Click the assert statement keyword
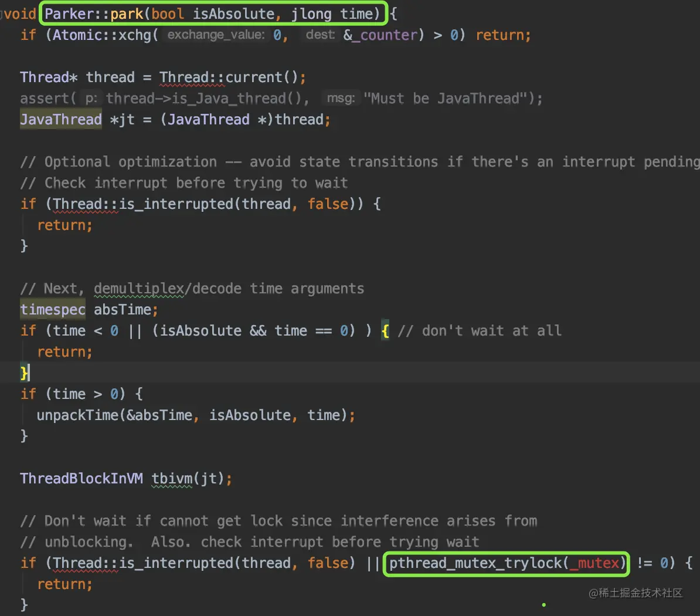Image resolution: width=700 pixels, height=616 pixels. 44,99
